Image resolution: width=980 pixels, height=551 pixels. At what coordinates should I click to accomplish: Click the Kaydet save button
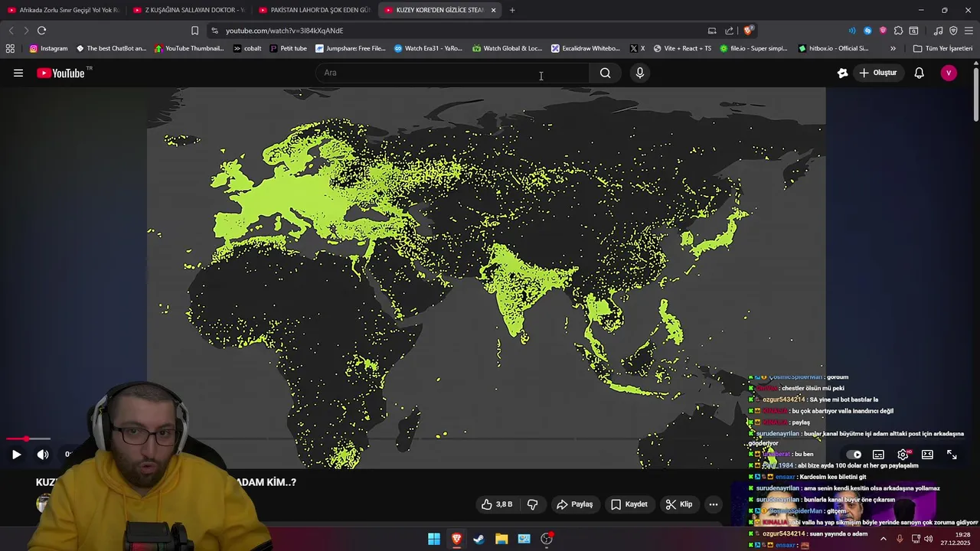pos(629,504)
